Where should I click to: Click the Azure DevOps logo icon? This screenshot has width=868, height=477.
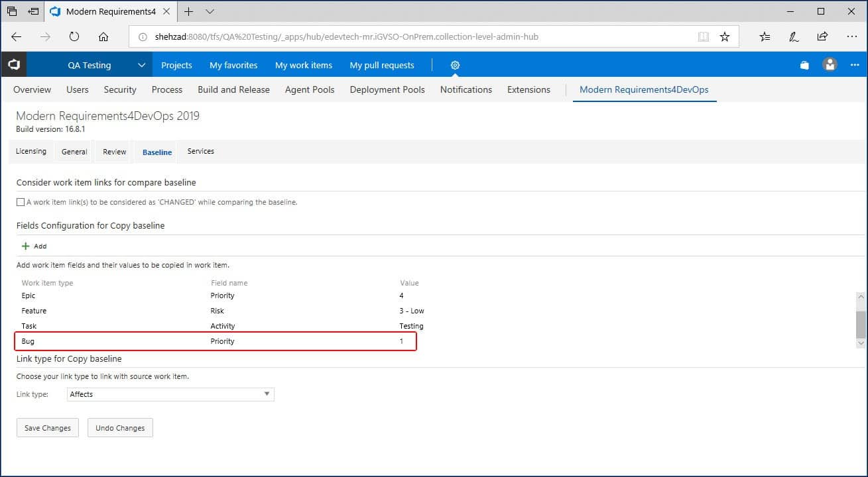click(x=14, y=65)
